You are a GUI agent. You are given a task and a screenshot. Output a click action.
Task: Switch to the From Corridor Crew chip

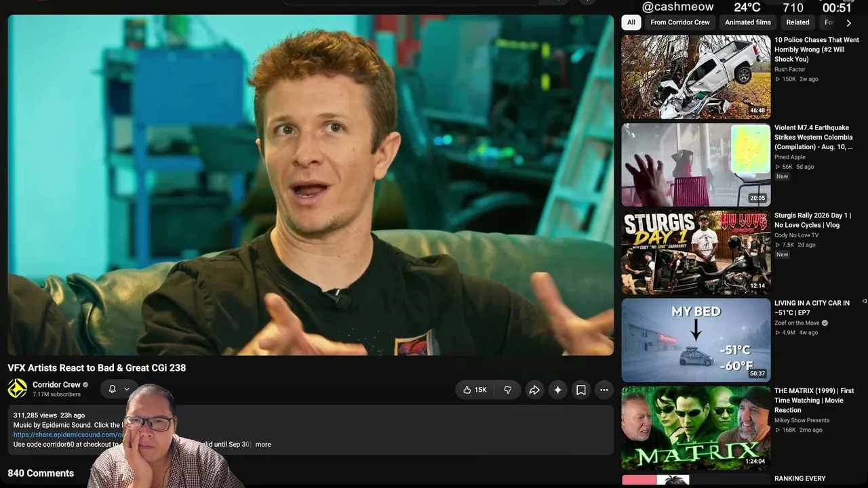(680, 22)
